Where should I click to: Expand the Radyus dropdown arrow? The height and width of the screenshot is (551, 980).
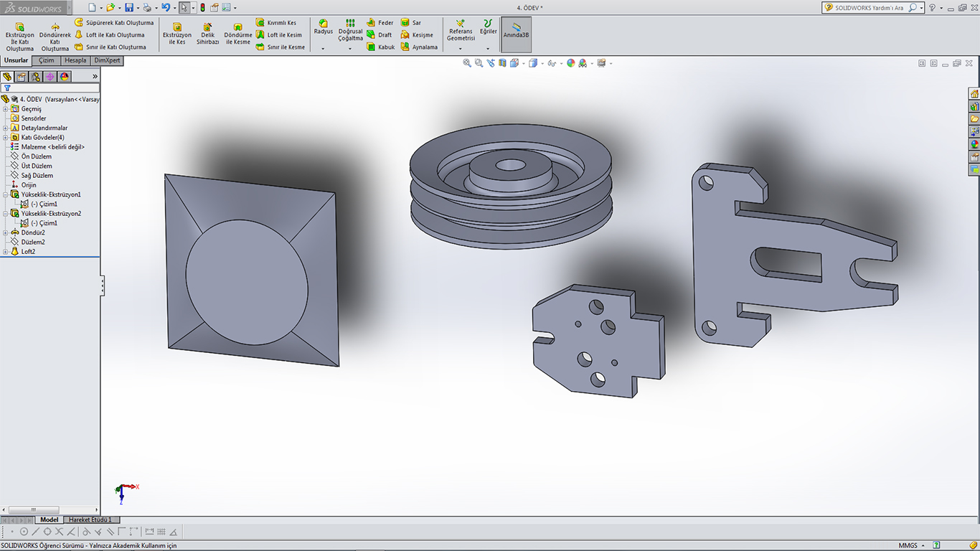pos(324,49)
